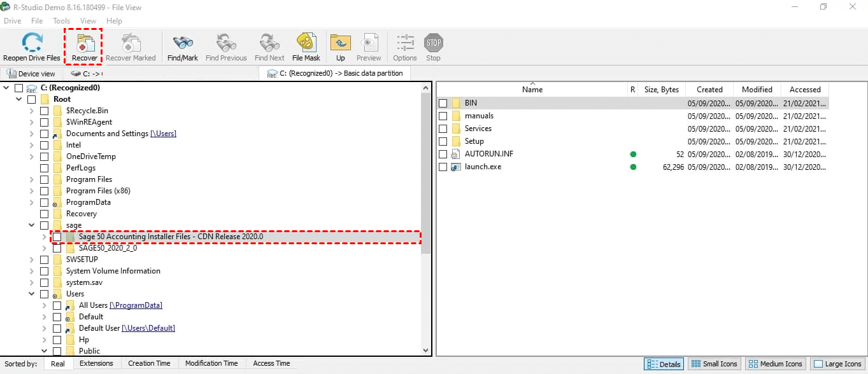868x374 pixels.
Task: Follow the \Users\Default link
Action: click(x=148, y=328)
